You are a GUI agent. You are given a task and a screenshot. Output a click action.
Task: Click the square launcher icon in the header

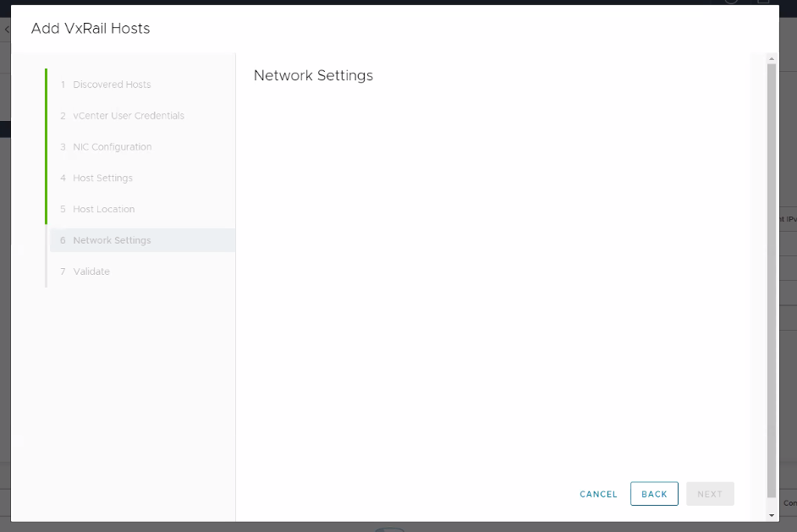coord(763,3)
